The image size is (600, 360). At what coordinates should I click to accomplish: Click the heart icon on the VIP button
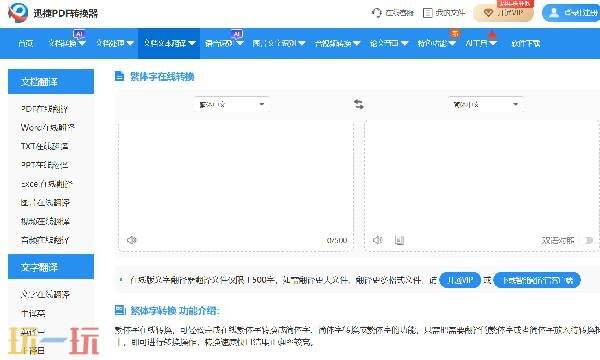point(488,13)
